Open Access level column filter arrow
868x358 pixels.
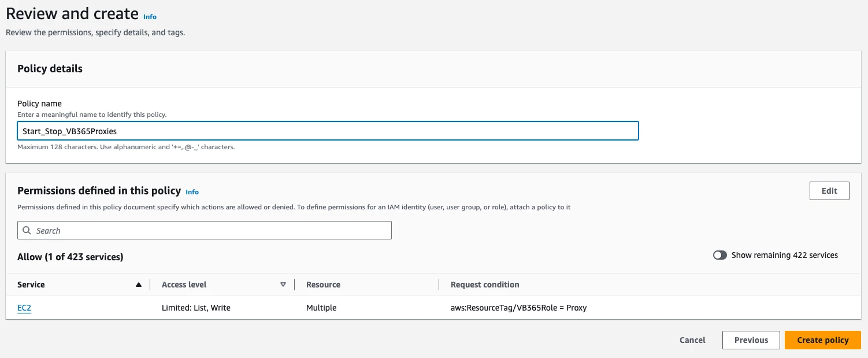pos(283,285)
